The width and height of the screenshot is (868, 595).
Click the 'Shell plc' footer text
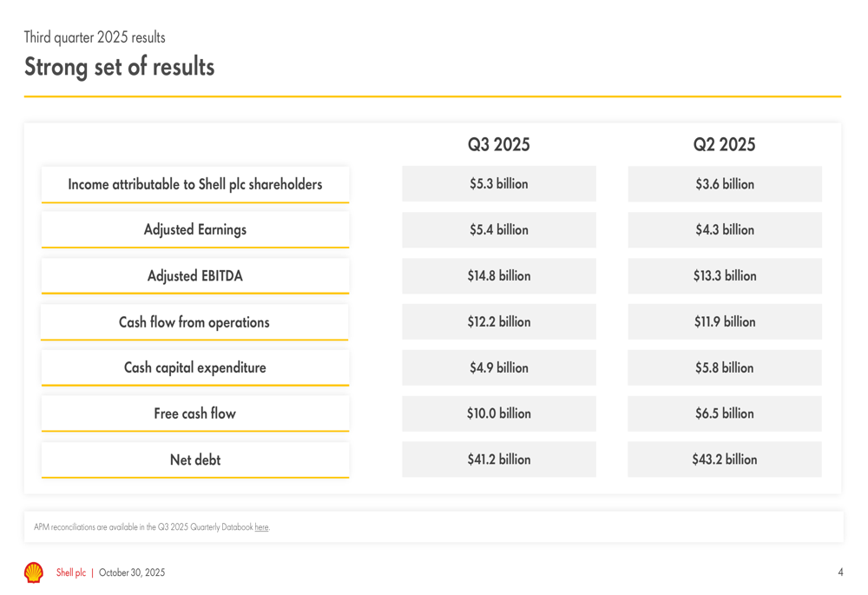pos(71,573)
